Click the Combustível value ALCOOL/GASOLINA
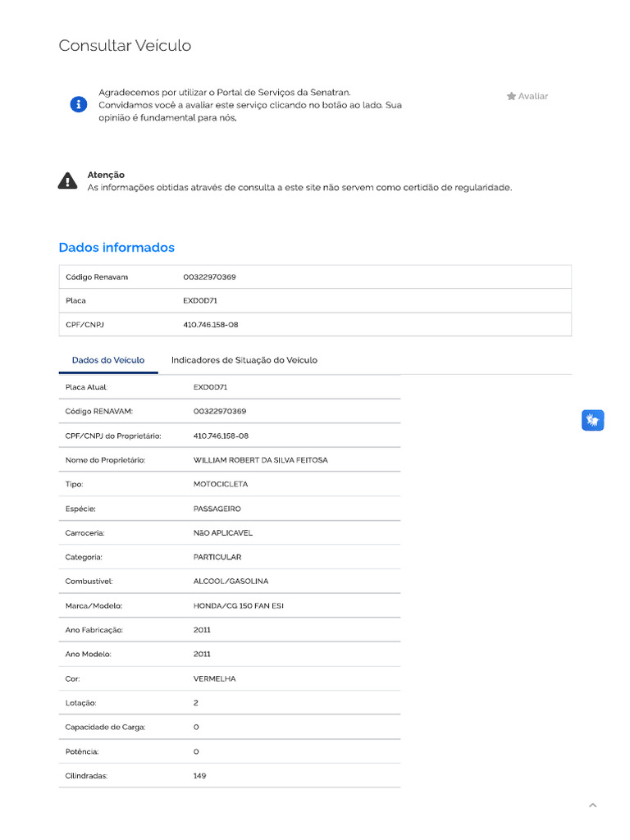 231,581
